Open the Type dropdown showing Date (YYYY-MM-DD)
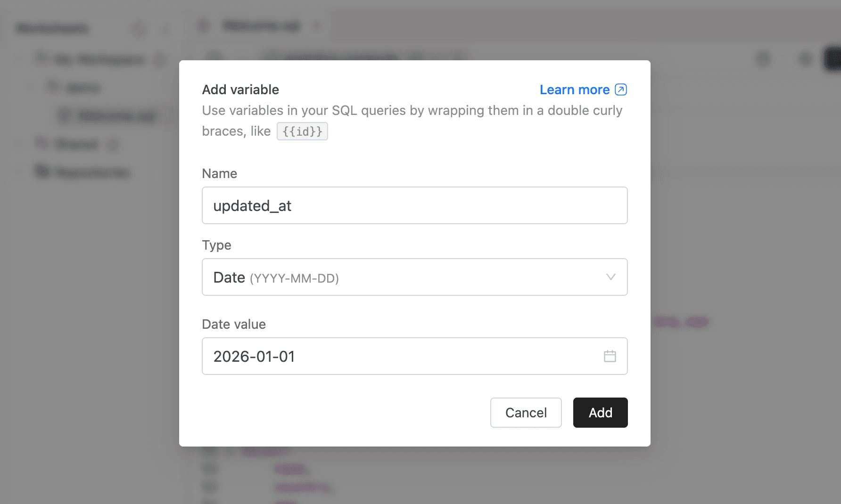Screen dimensions: 841x504 tap(414, 277)
